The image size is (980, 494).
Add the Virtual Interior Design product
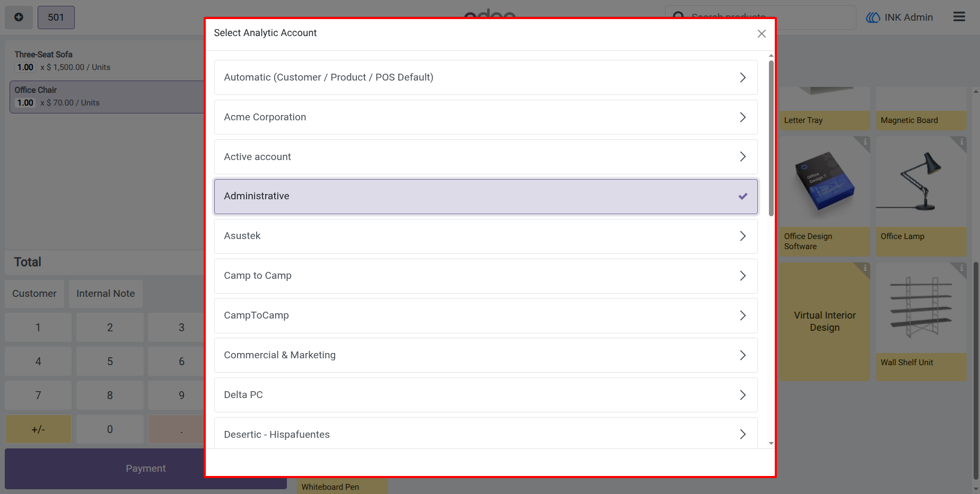(x=825, y=322)
